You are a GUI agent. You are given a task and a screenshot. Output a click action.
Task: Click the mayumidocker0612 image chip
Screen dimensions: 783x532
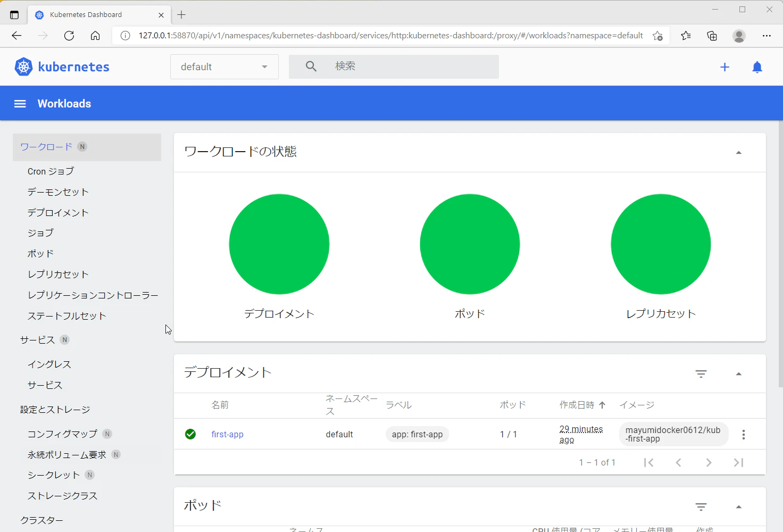(673, 434)
